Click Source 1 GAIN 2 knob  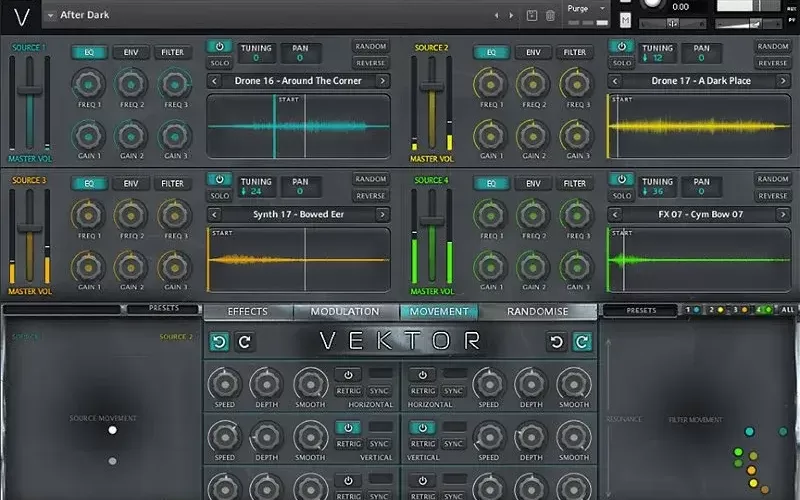click(x=131, y=136)
